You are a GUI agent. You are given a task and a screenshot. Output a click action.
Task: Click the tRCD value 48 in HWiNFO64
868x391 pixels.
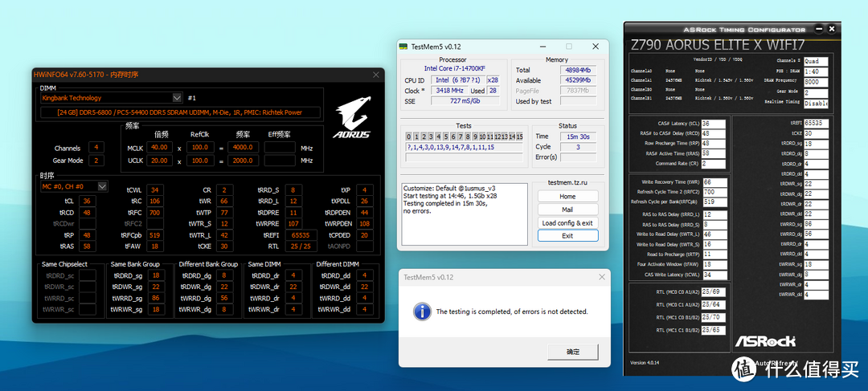coord(87,213)
